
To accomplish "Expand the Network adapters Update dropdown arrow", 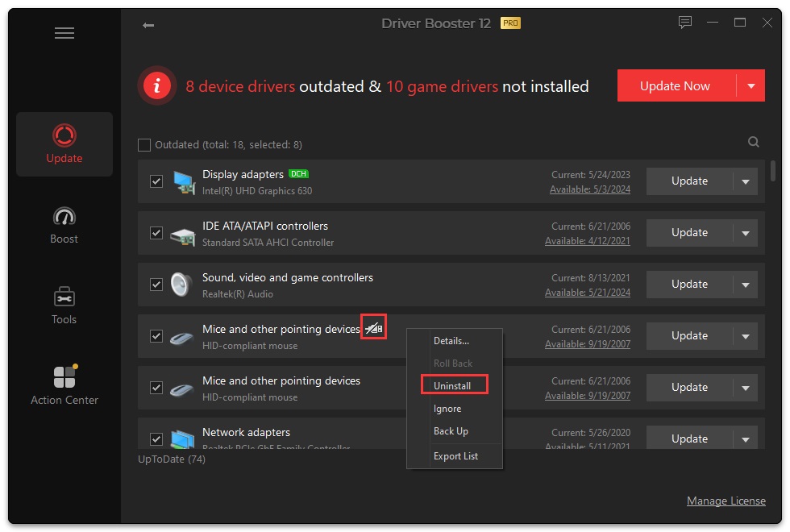I will (746, 439).
